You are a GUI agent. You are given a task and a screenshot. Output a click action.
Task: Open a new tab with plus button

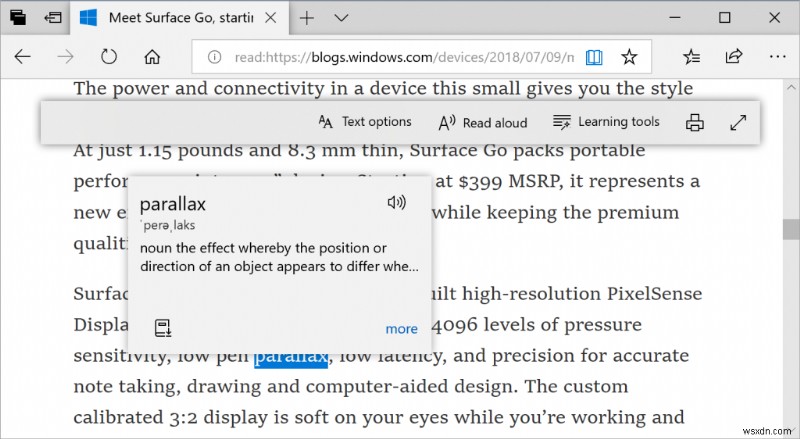(x=307, y=18)
